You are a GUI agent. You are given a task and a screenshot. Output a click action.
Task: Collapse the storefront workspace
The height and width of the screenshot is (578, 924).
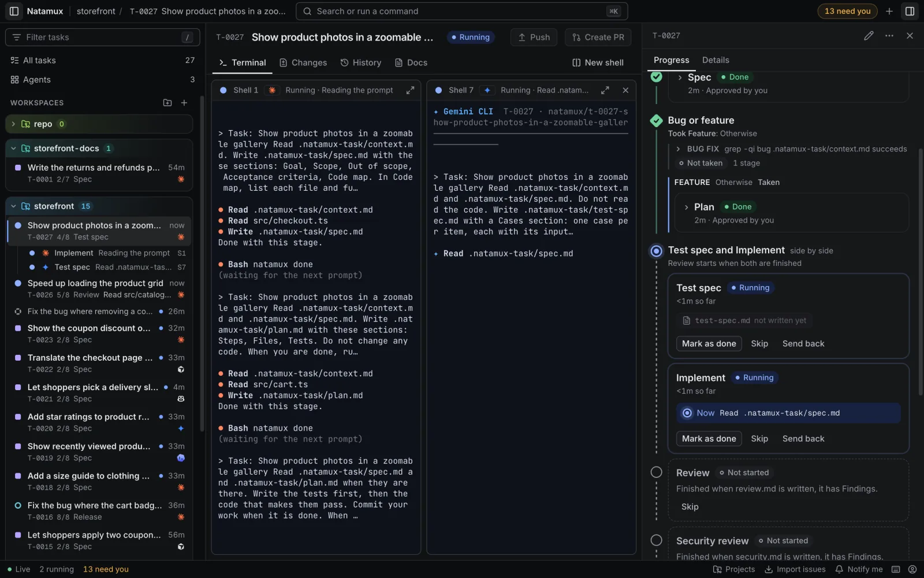13,206
